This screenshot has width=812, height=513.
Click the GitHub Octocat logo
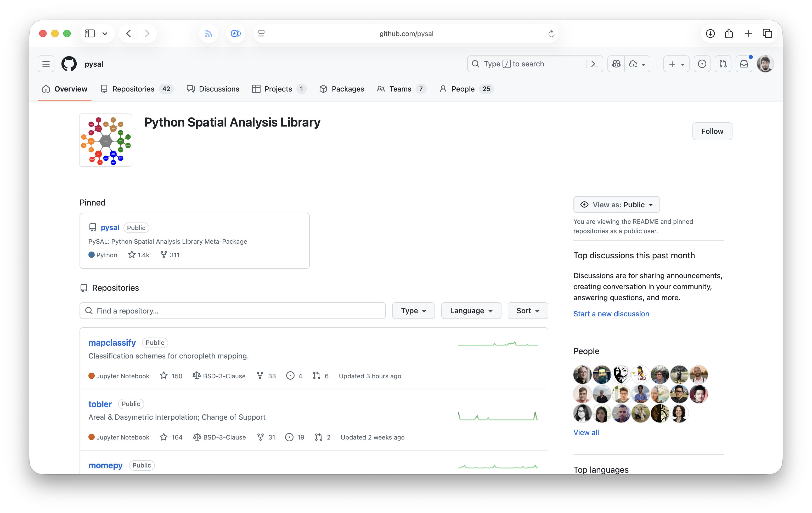click(x=69, y=64)
